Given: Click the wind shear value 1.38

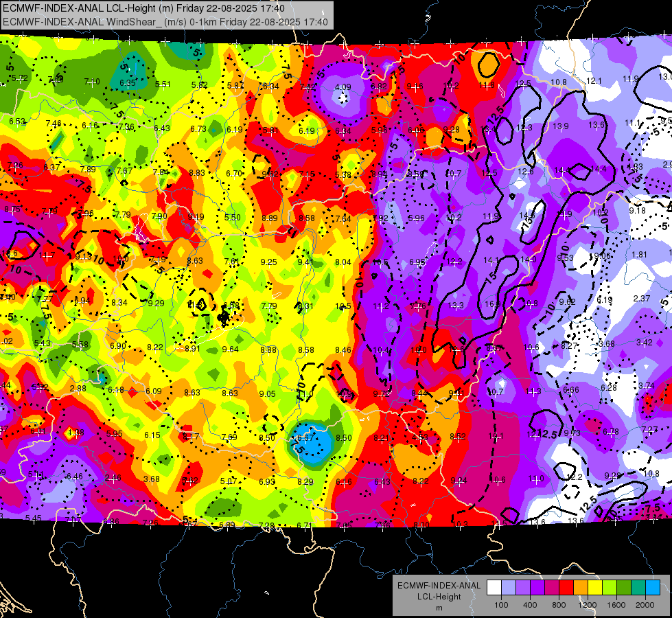Looking at the screenshot, I should pyautogui.click(x=76, y=433).
